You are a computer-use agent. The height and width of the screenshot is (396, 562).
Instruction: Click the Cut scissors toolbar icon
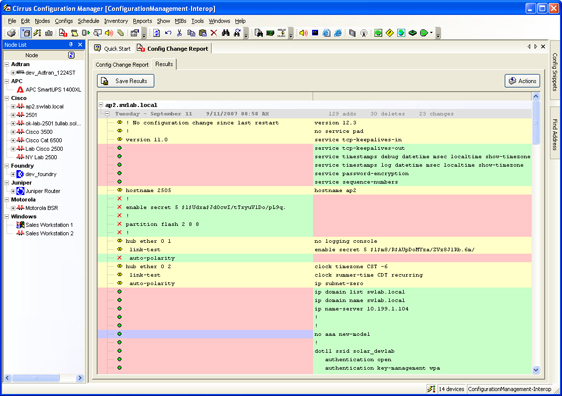click(x=180, y=33)
